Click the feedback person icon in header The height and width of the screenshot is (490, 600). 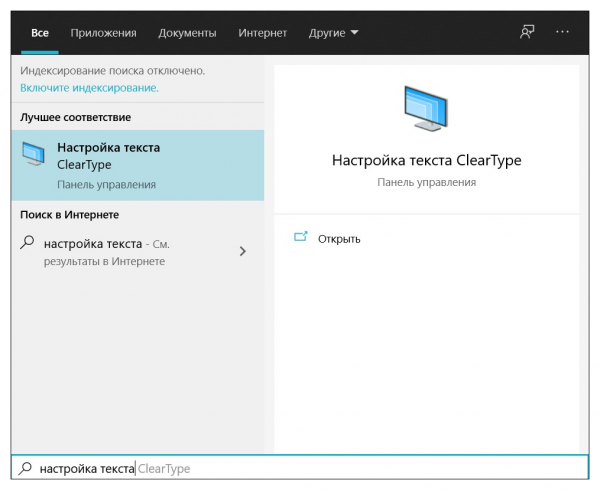[527, 32]
